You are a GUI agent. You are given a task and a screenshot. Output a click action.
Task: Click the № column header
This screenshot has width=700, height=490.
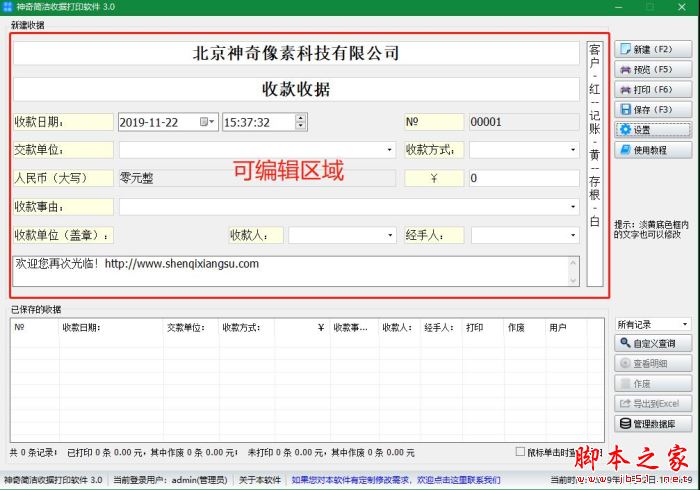tap(35, 328)
